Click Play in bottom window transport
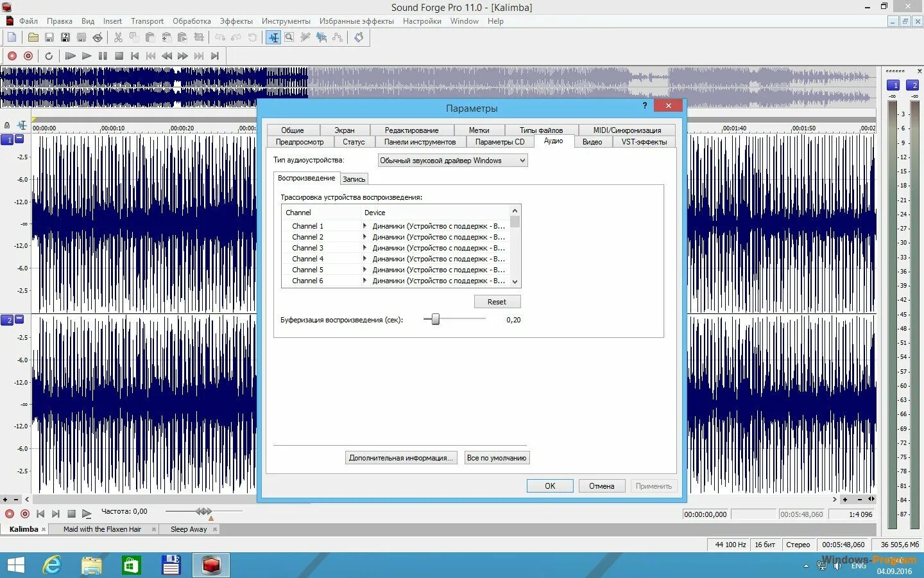This screenshot has height=578, width=924. coord(87,514)
